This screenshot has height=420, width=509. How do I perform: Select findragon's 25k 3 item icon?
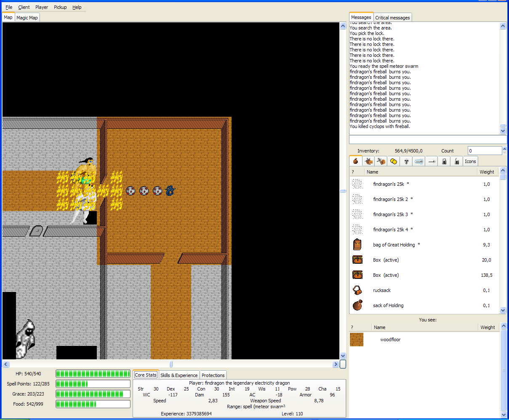click(357, 214)
